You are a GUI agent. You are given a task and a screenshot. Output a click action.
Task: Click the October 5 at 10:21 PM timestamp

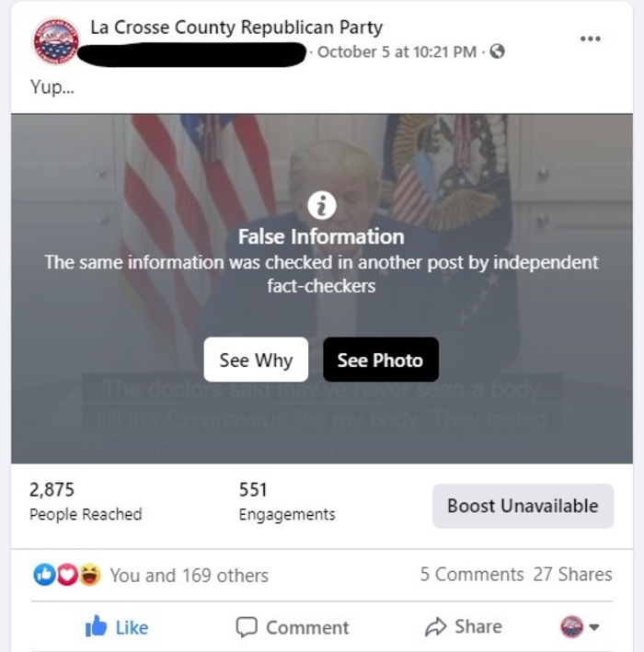coord(397,51)
